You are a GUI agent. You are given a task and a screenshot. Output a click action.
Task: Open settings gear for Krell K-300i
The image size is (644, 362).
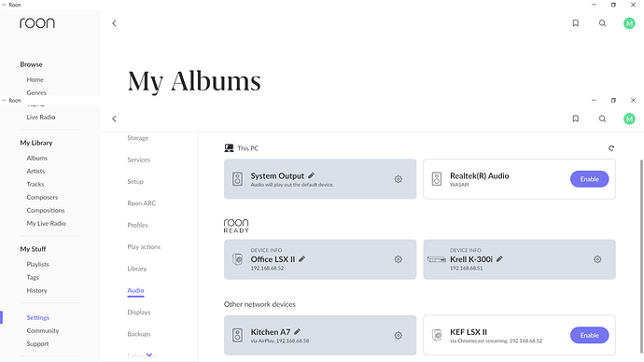click(x=597, y=259)
